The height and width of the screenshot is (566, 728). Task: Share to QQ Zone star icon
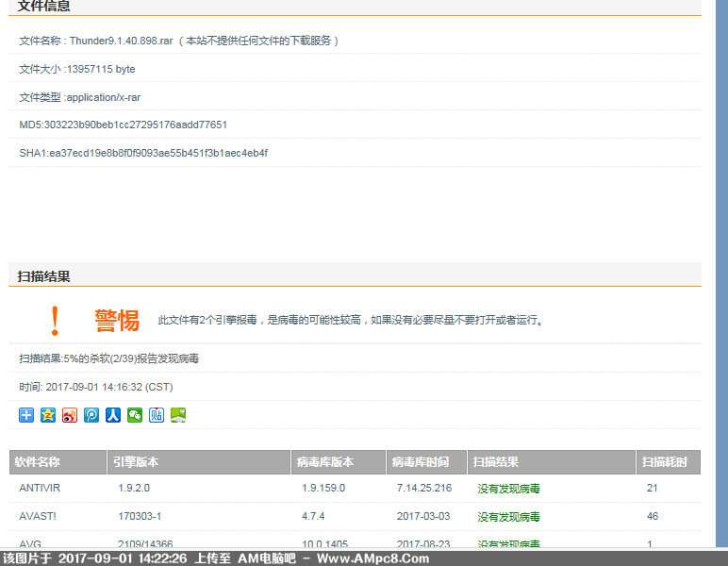click(x=48, y=415)
